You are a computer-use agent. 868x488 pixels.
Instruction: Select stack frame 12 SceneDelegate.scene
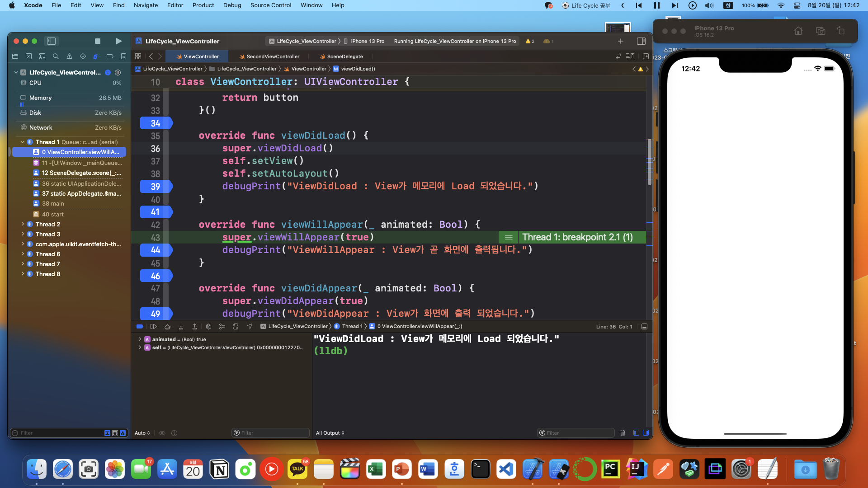pyautogui.click(x=78, y=173)
